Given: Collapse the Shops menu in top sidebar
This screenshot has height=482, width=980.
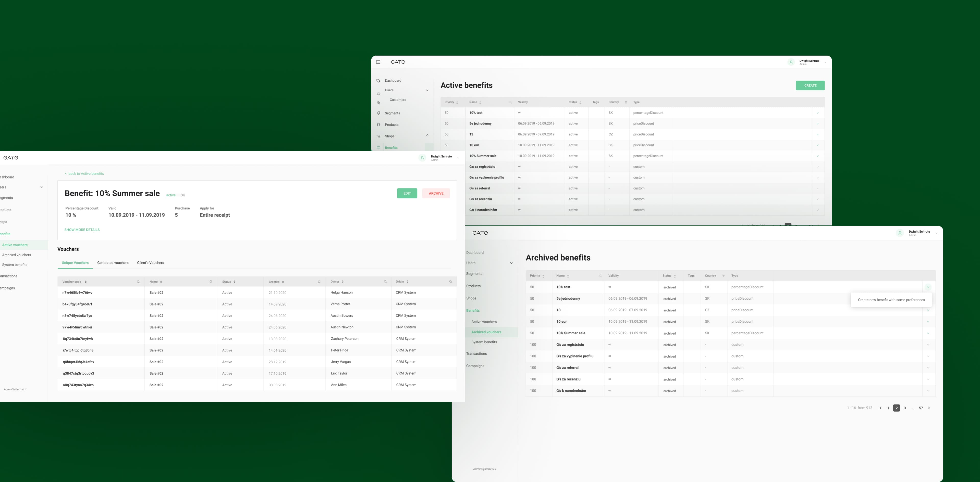Looking at the screenshot, I should [427, 135].
